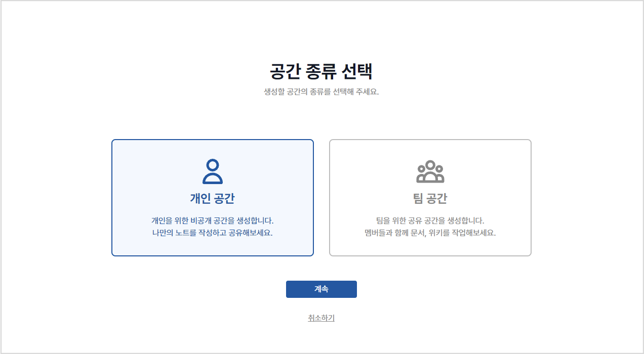Click the '개인을 위한 비공개 공간을 생성합니다.' description

coord(213,221)
